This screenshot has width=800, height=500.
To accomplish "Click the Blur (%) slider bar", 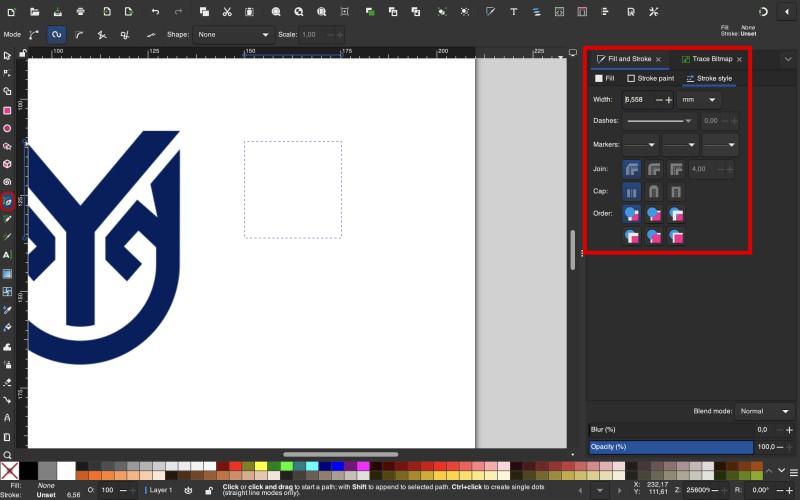I will (671, 430).
